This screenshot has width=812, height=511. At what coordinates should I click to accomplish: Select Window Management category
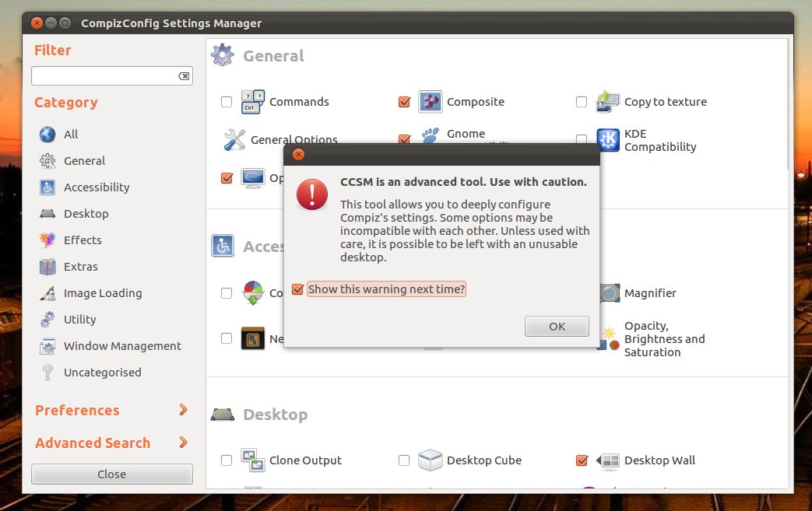pos(122,346)
